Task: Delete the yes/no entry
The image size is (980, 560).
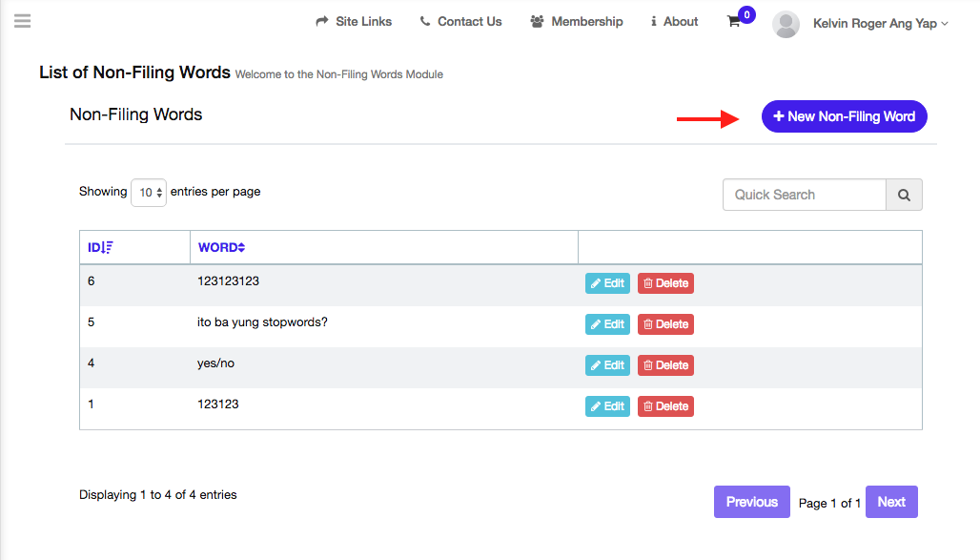Action: click(665, 365)
